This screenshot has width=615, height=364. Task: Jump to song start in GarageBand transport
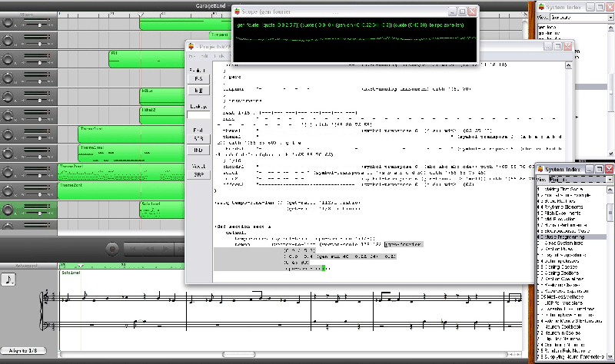tap(132, 250)
